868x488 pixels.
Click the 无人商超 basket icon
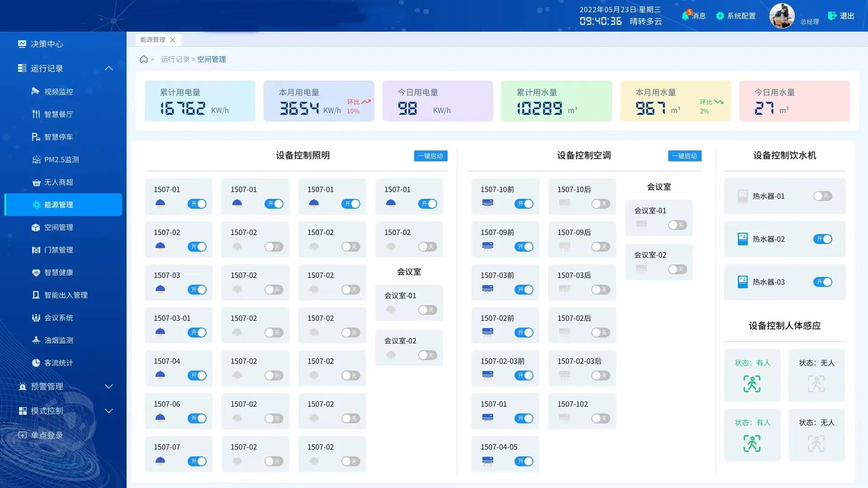[x=36, y=182]
